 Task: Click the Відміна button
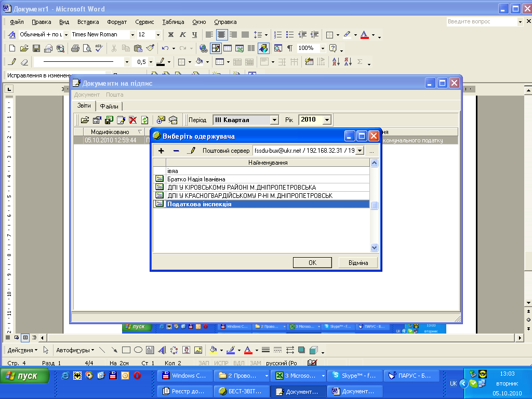(358, 262)
